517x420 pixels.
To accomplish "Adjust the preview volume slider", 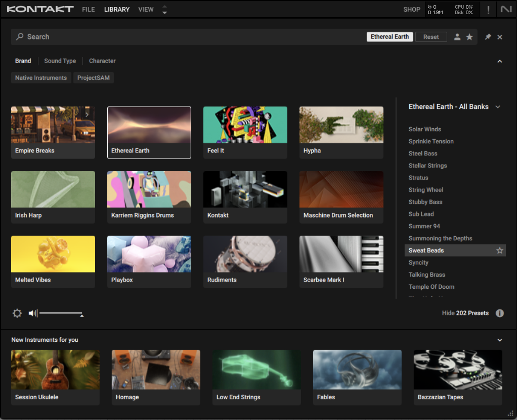I will coord(61,313).
